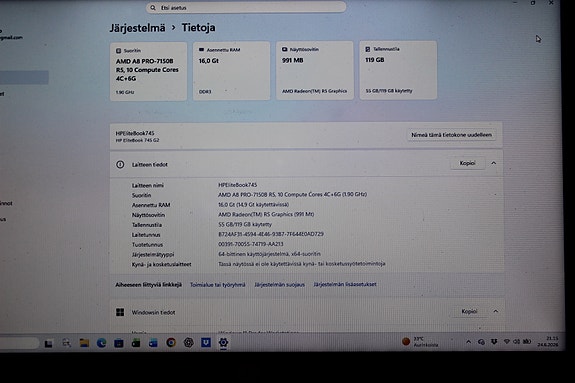Open File Explorer from the taskbar
Screen dimensions: 575x383
coord(84,343)
